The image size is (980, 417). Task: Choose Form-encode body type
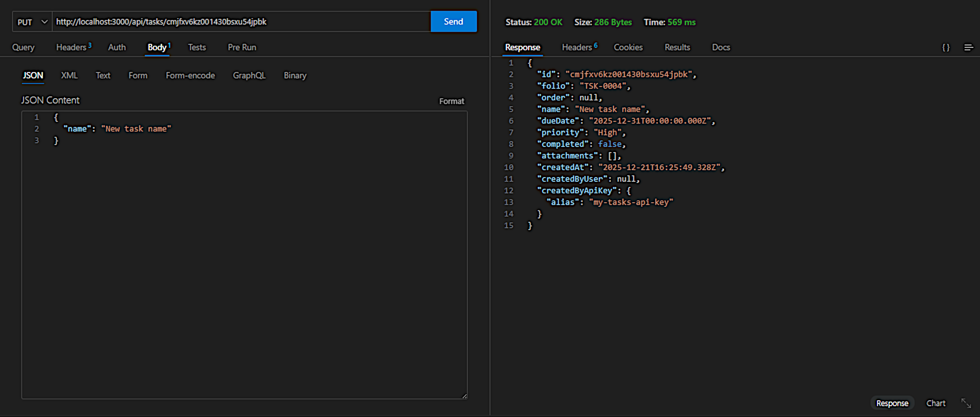point(190,75)
